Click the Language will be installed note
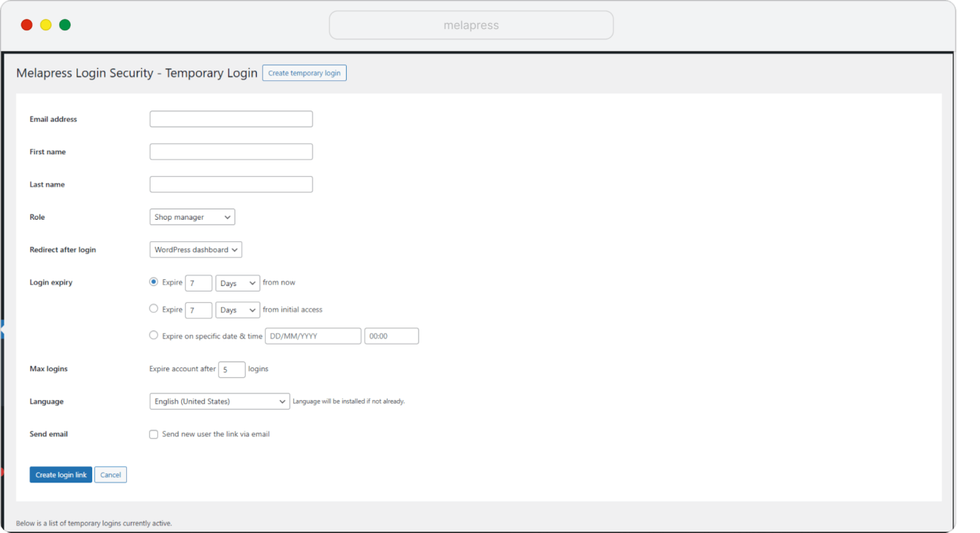980x533 pixels. pyautogui.click(x=349, y=402)
